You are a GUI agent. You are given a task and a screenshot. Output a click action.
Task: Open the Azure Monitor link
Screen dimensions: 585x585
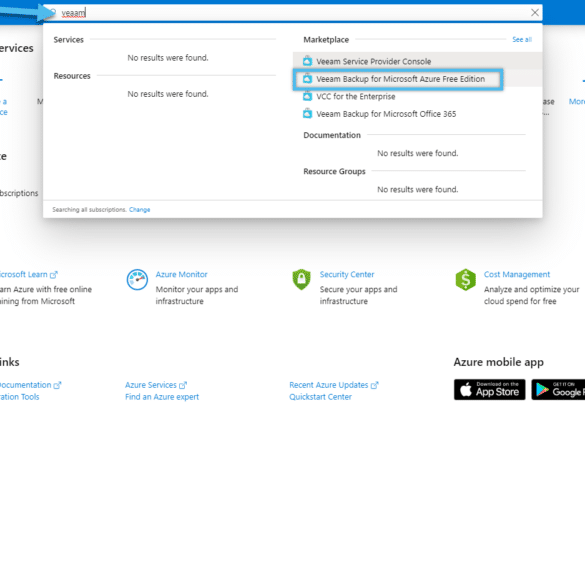[x=181, y=274]
